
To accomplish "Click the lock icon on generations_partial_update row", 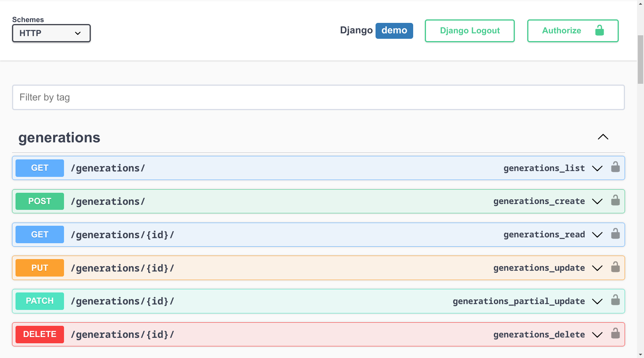I will pyautogui.click(x=616, y=301).
